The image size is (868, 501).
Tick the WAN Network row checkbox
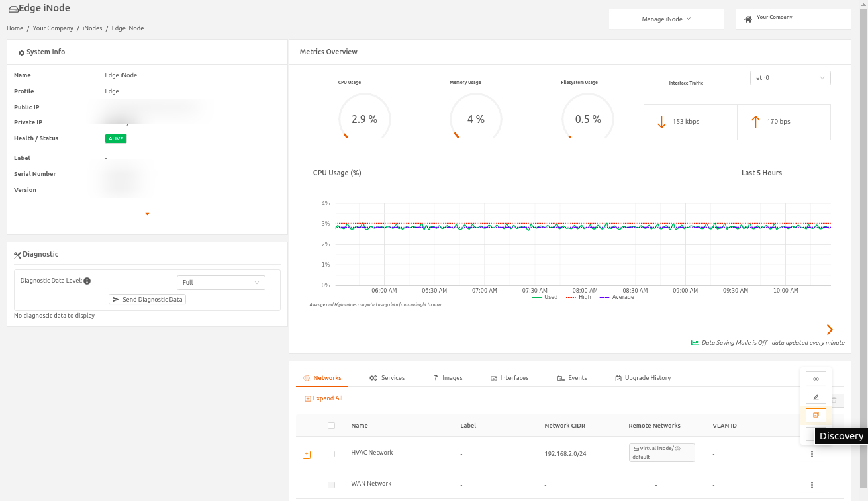[331, 485]
